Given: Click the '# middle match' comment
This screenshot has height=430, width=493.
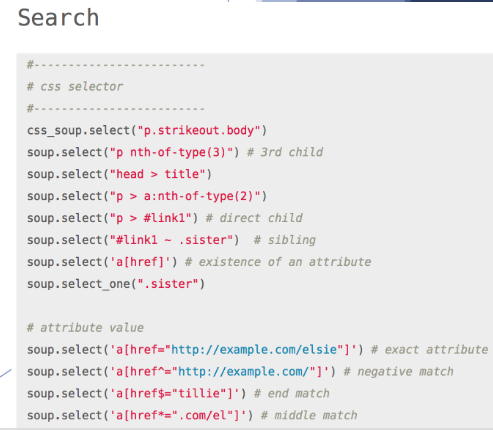Looking at the screenshot, I should point(309,416).
